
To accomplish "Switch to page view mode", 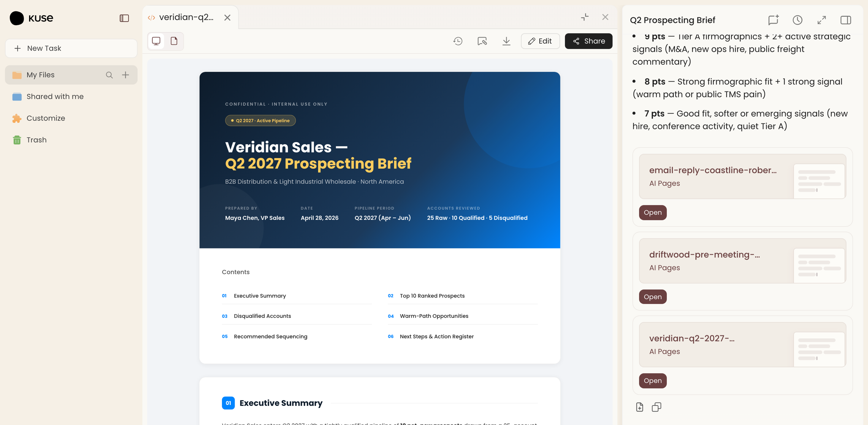I will point(174,41).
